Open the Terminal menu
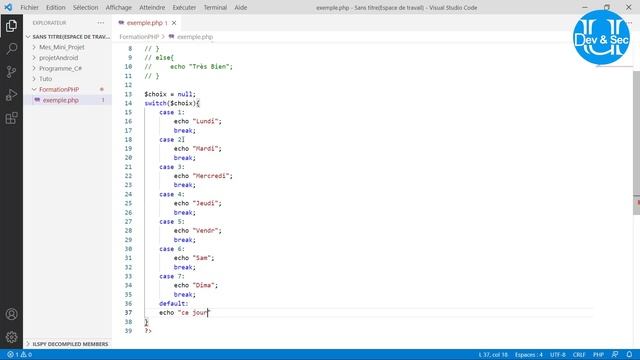Screen dimensions: 640x360 (215, 7)
